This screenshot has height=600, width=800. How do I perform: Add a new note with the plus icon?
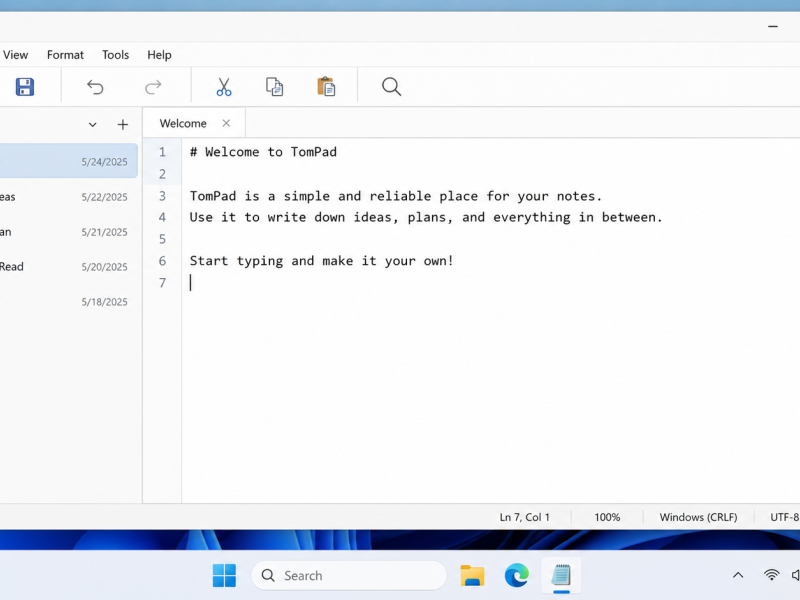pos(122,124)
